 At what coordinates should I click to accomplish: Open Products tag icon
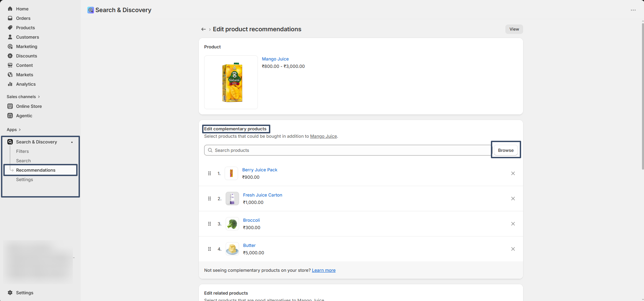[10, 28]
